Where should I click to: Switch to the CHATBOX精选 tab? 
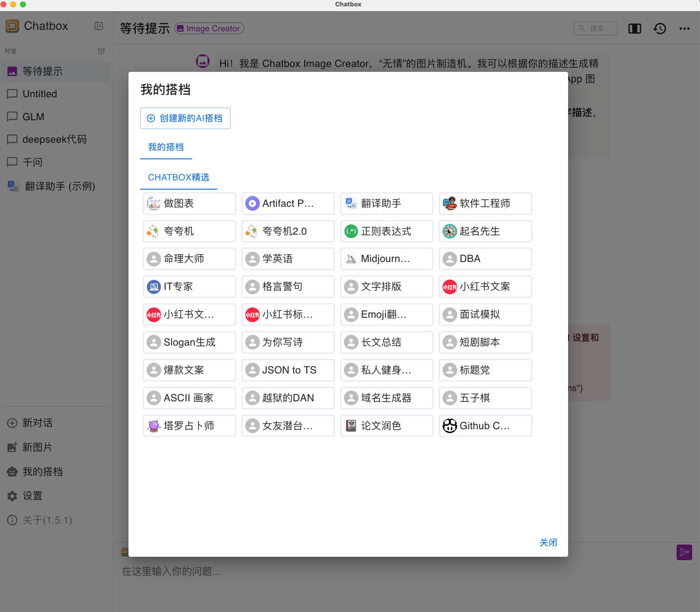(179, 177)
